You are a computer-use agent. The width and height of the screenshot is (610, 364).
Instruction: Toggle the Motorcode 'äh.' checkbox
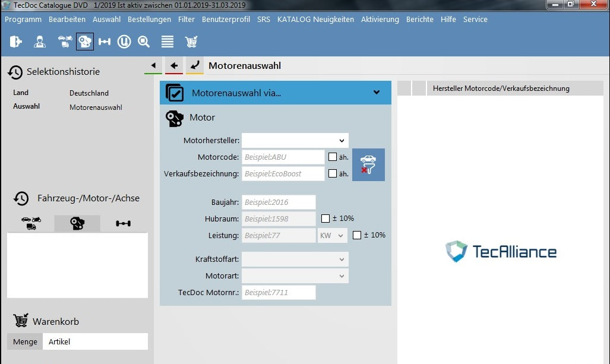(x=333, y=157)
